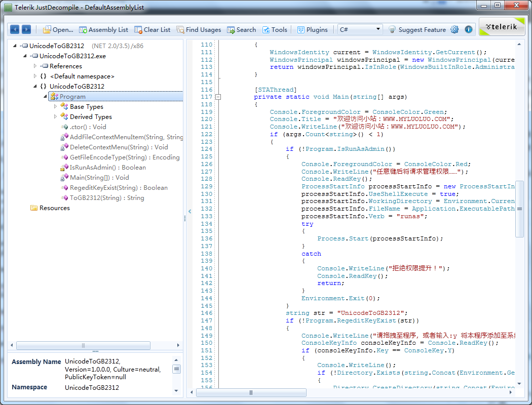Click the Assembly Name details text

point(112,369)
